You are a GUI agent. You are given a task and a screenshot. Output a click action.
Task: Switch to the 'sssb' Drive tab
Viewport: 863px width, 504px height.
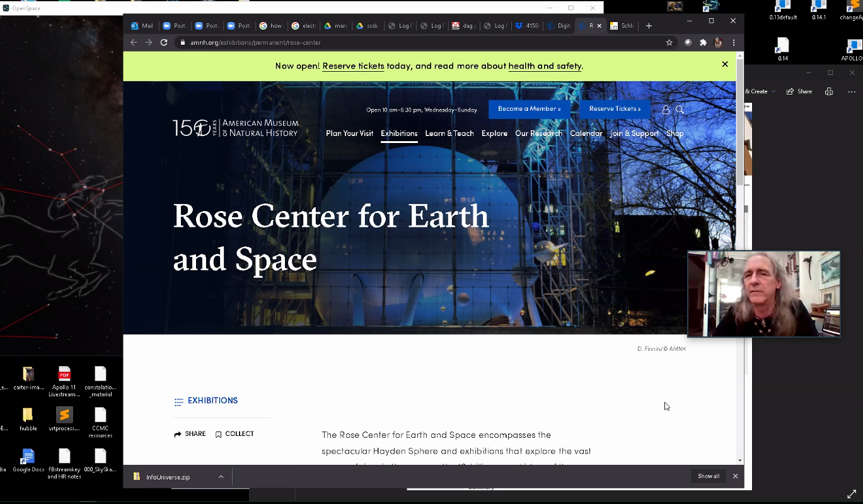[367, 26]
